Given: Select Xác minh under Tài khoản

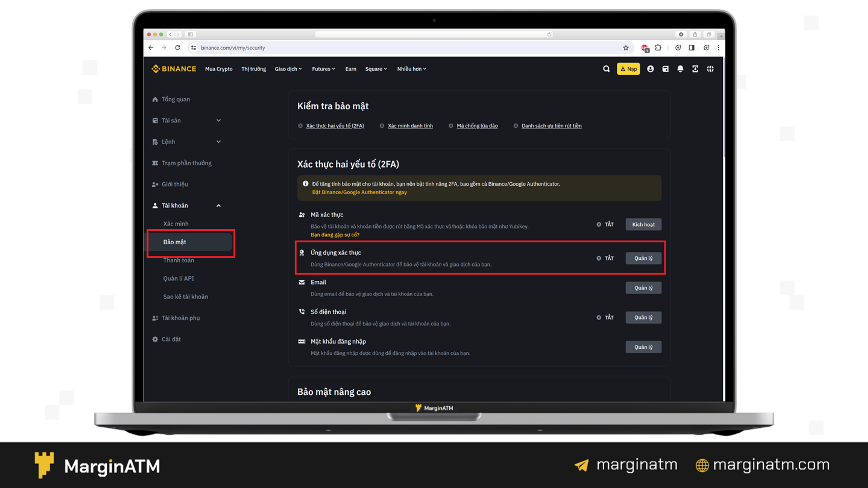Looking at the screenshot, I should (x=176, y=224).
